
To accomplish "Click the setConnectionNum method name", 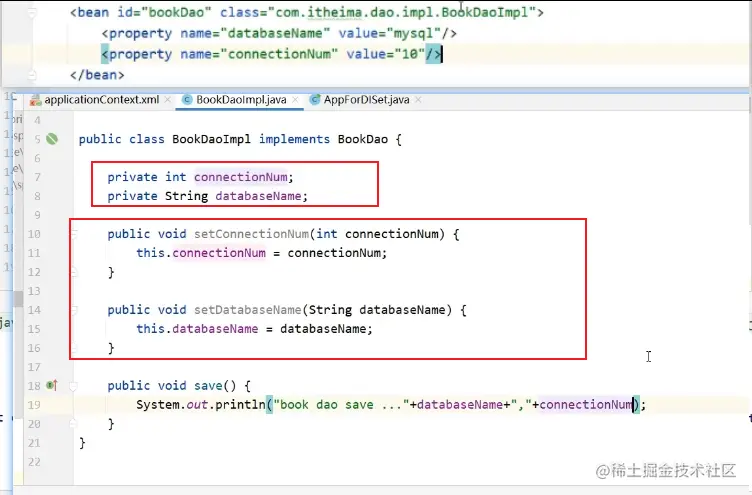I will [251, 234].
